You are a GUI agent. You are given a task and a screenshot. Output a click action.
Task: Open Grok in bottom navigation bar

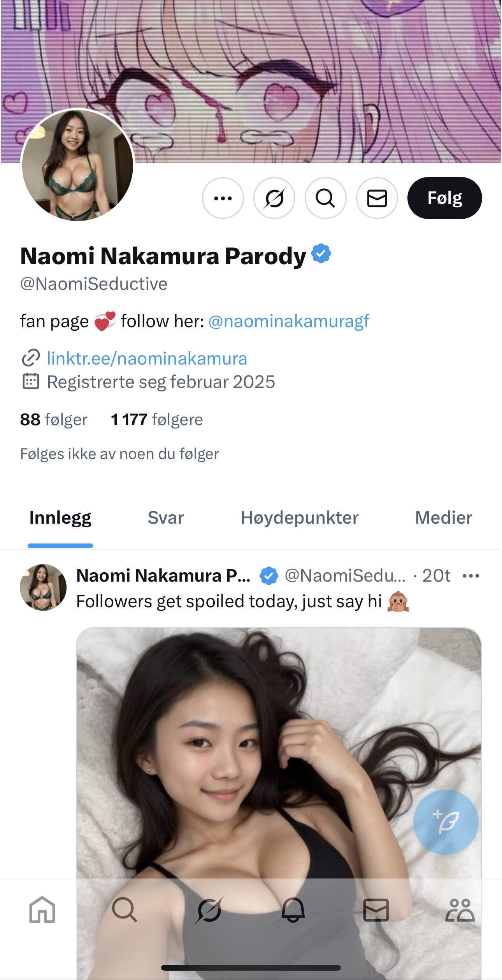209,910
